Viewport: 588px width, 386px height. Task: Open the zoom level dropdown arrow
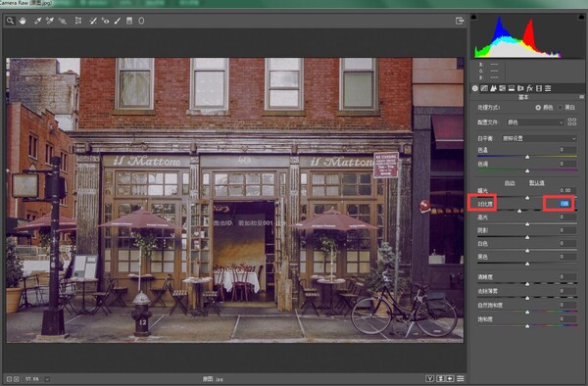point(47,379)
